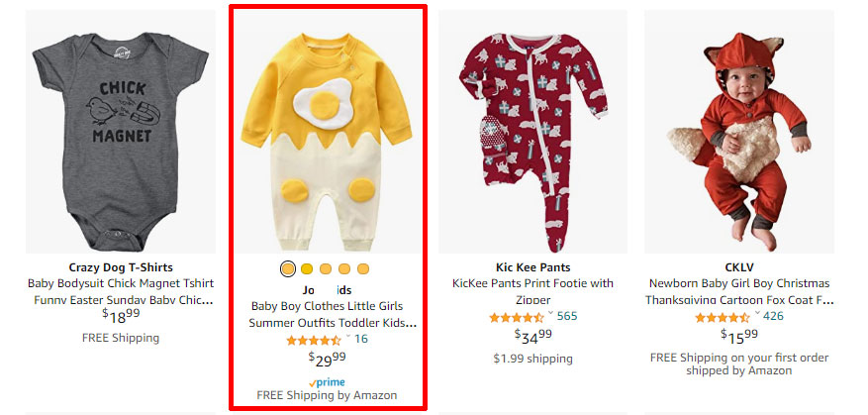
Task: View the fox costume baby image
Action: (738, 128)
